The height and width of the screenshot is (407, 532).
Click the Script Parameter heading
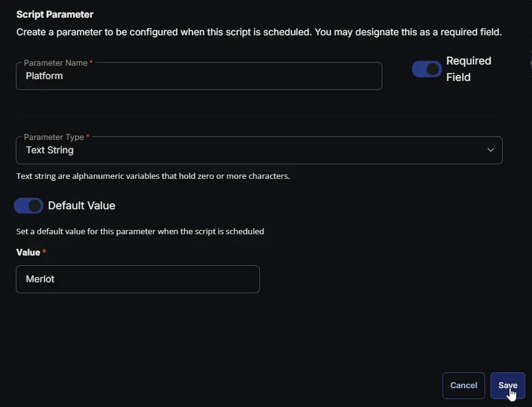tap(55, 14)
